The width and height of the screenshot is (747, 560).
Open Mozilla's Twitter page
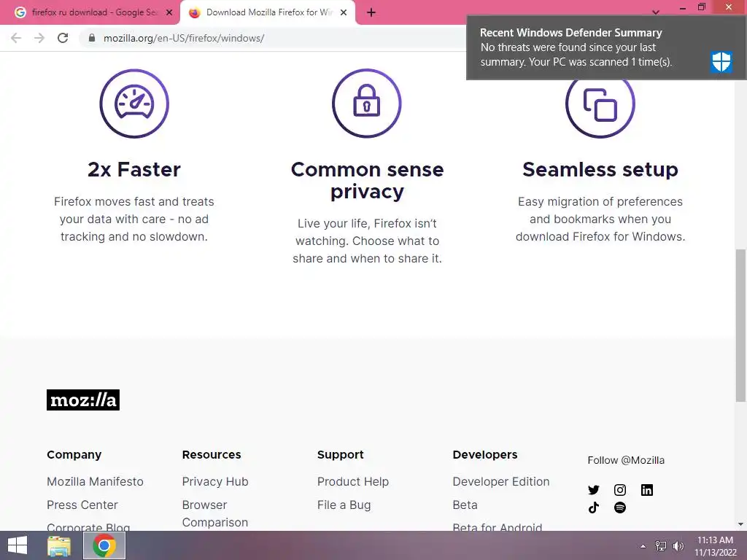[594, 490]
